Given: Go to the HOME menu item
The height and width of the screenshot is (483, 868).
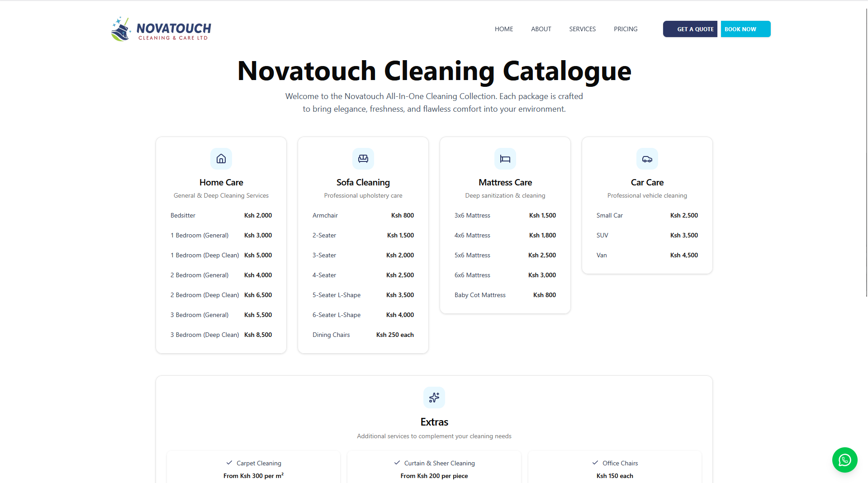Looking at the screenshot, I should (504, 29).
